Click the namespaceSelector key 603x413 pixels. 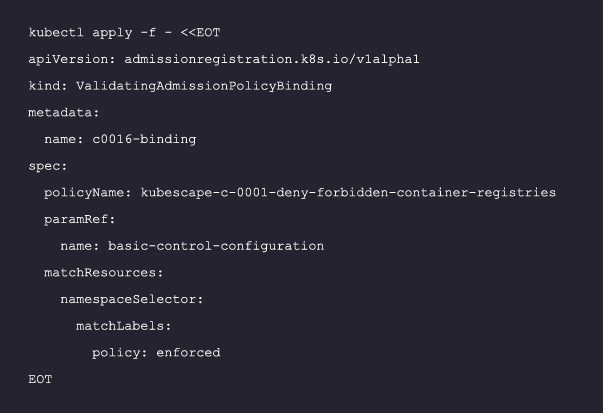128,299
